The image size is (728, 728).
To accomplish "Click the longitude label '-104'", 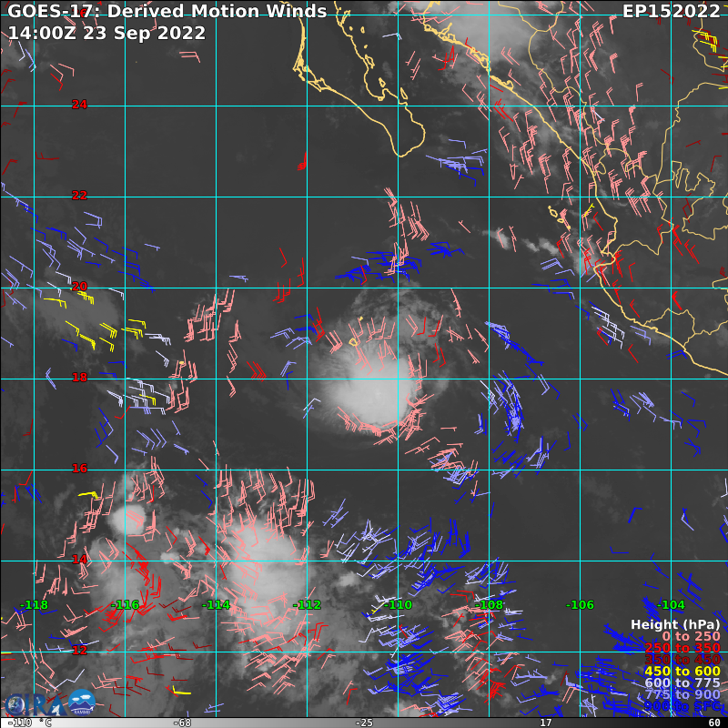I will [x=671, y=605].
